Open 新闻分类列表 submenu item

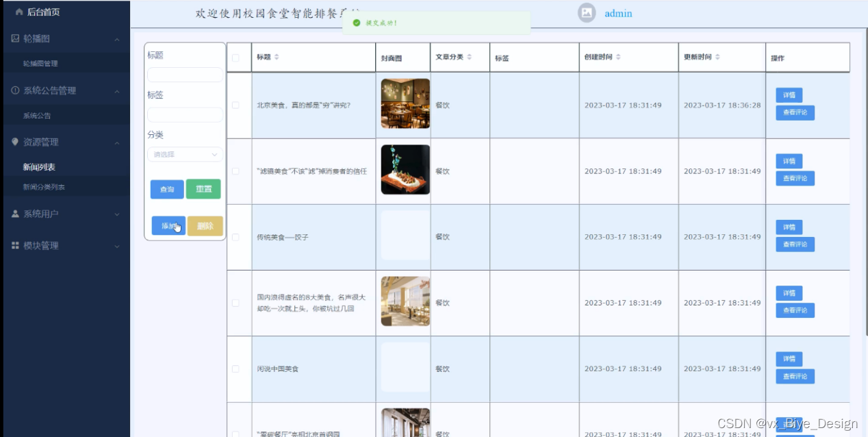[44, 187]
